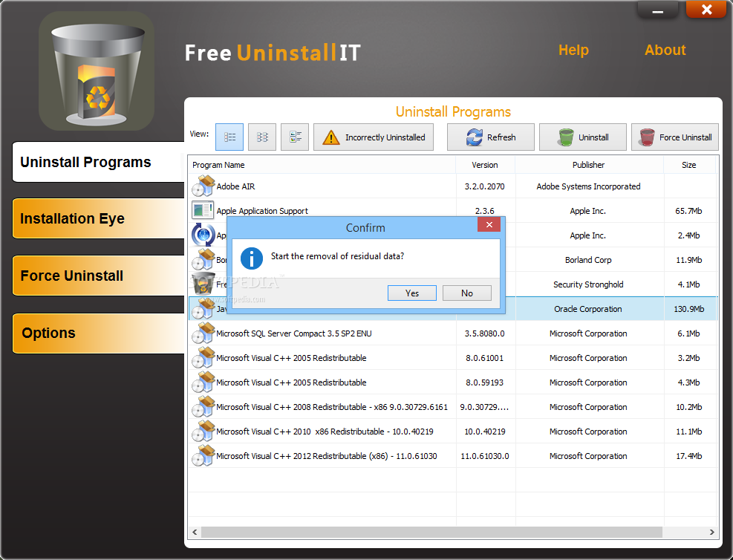This screenshot has width=733, height=560.
Task: Click the 17.4Mb size cell
Action: pyautogui.click(x=689, y=456)
